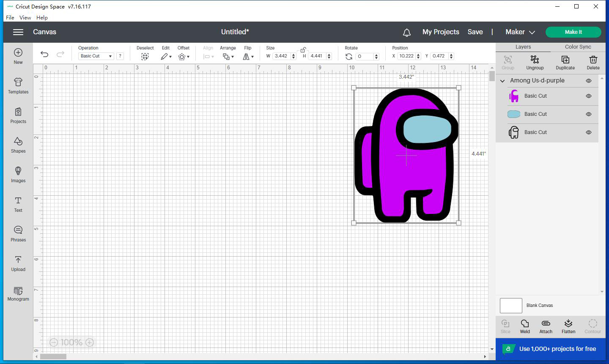The height and width of the screenshot is (364, 609).
Task: Select the blue visor layer thumbnail
Action: point(514,114)
